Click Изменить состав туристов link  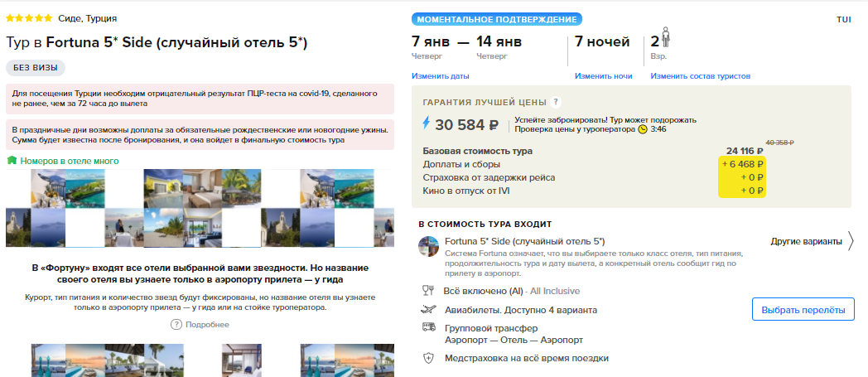click(x=700, y=76)
